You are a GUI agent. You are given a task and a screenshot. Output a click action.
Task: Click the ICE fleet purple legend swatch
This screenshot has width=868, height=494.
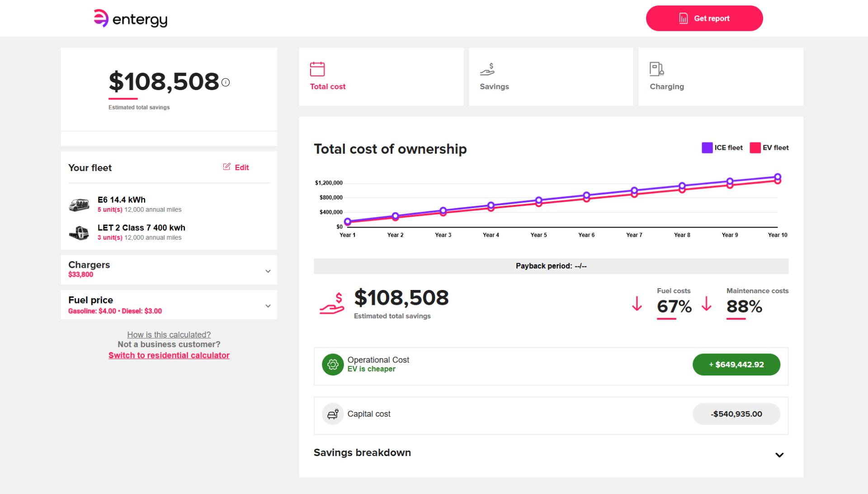click(x=707, y=148)
